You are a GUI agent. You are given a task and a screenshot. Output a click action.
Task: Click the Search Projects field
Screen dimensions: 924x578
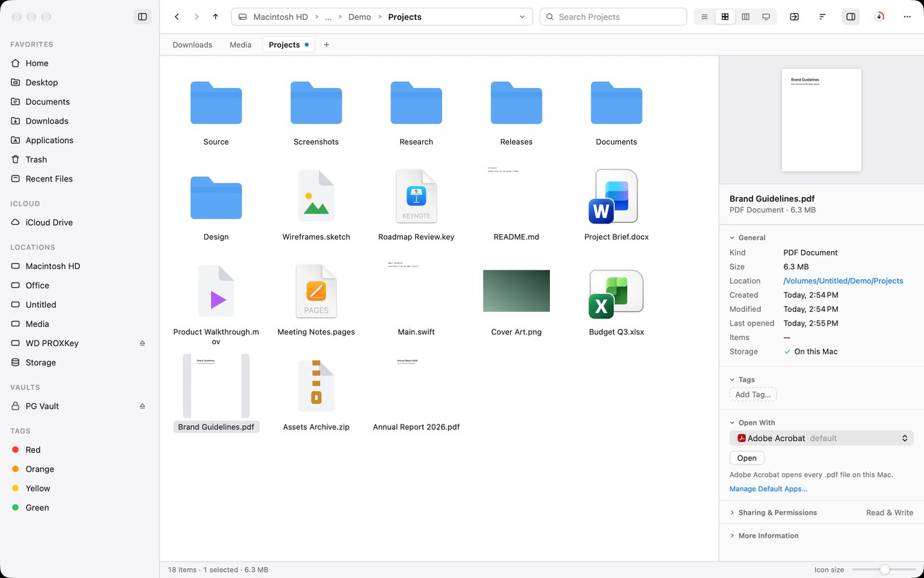click(x=613, y=17)
